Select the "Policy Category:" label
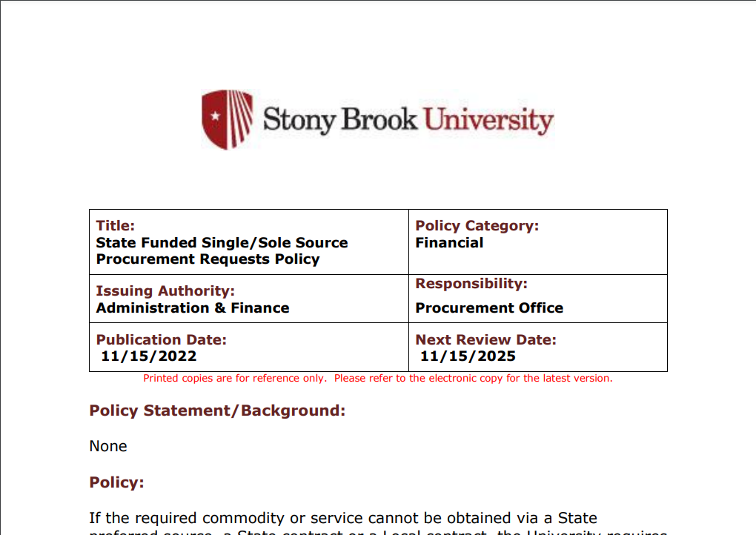The image size is (756, 535). (477, 226)
